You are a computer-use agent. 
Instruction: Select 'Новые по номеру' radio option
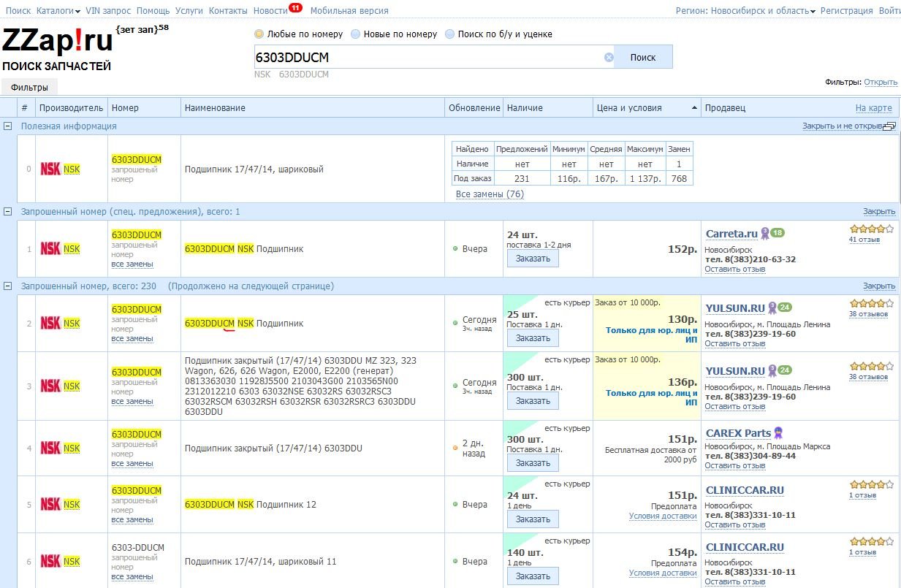tap(356, 34)
